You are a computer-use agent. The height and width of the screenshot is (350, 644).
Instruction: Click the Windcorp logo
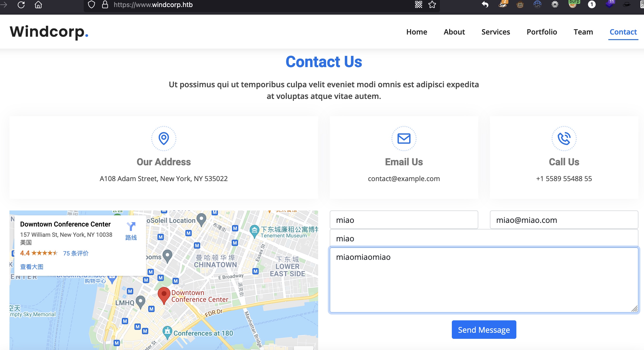(49, 32)
